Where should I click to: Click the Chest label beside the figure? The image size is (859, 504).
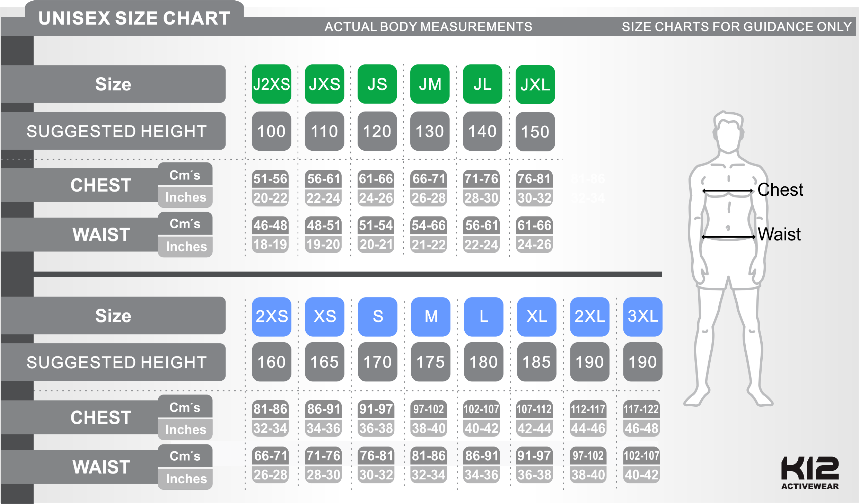[780, 190]
